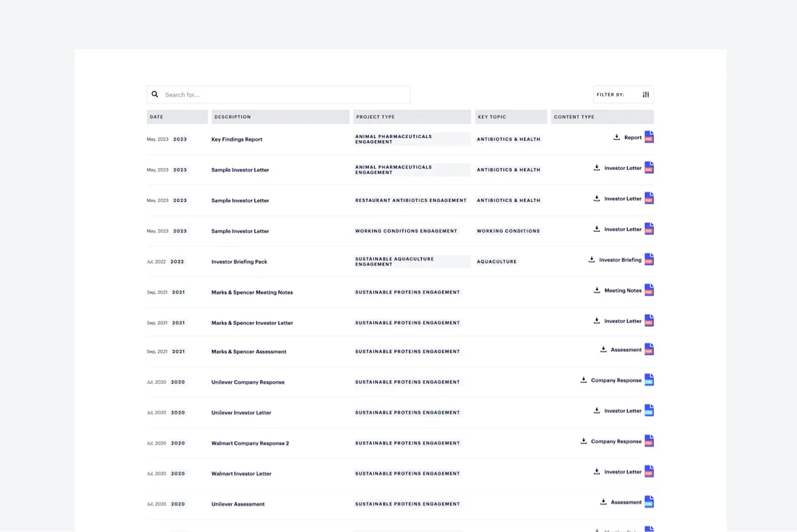797x532 pixels.
Task: Click the search magnifier icon
Action: [155, 94]
